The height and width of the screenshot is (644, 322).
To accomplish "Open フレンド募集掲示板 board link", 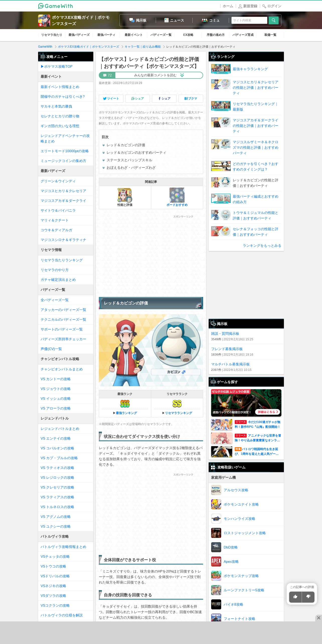I will tap(227, 349).
